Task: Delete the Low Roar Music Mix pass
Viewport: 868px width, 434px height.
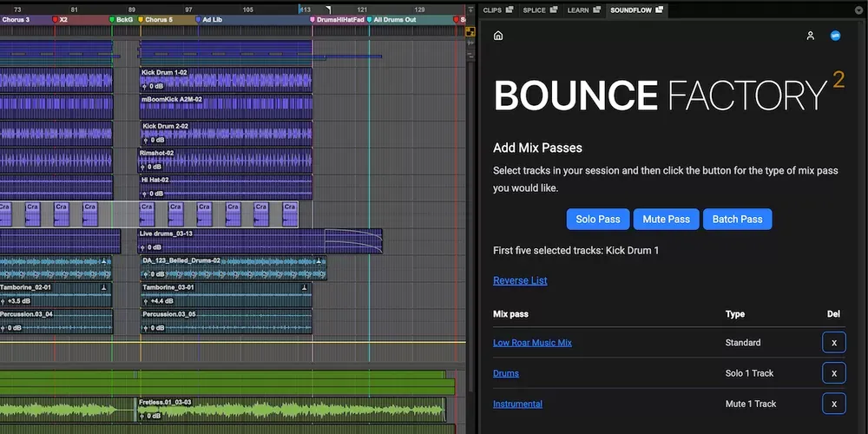Action: (x=833, y=343)
